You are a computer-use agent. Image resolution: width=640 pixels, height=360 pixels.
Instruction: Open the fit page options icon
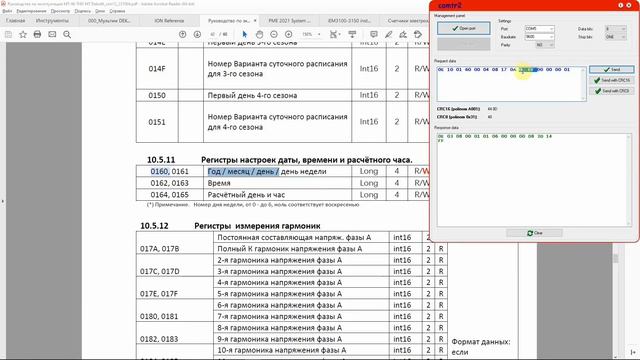334,34
